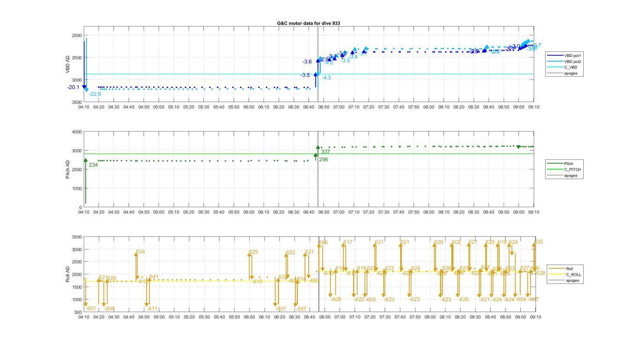644x351 pixels.
Task: Click '05:00' tick on the Roll plot x-axis
Action: [159, 317]
